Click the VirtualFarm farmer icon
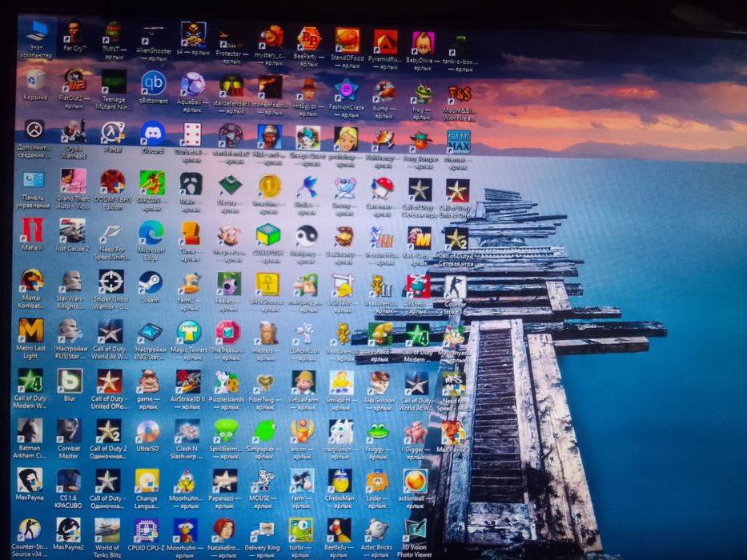747x560 pixels. pos(303,383)
